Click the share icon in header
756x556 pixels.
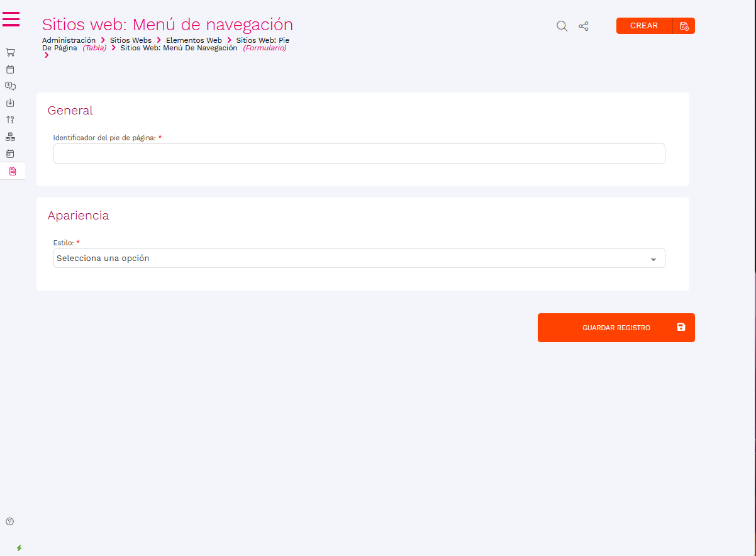[584, 26]
